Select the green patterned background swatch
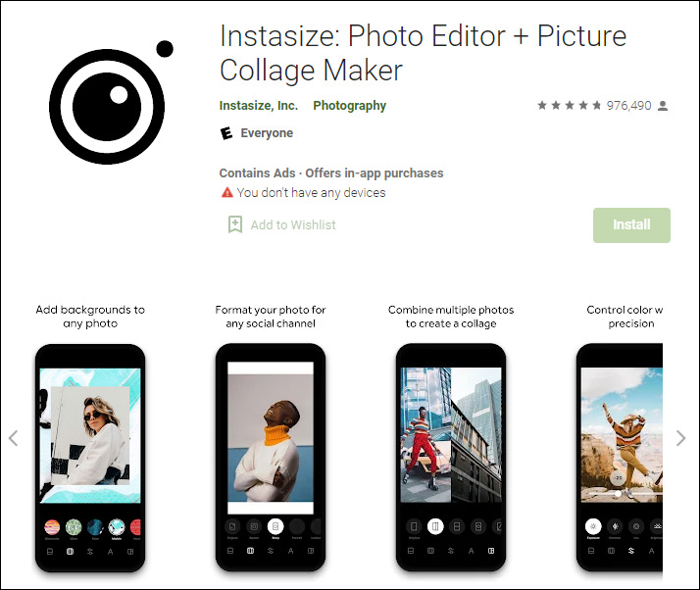700x590 pixels. pyautogui.click(x=74, y=527)
